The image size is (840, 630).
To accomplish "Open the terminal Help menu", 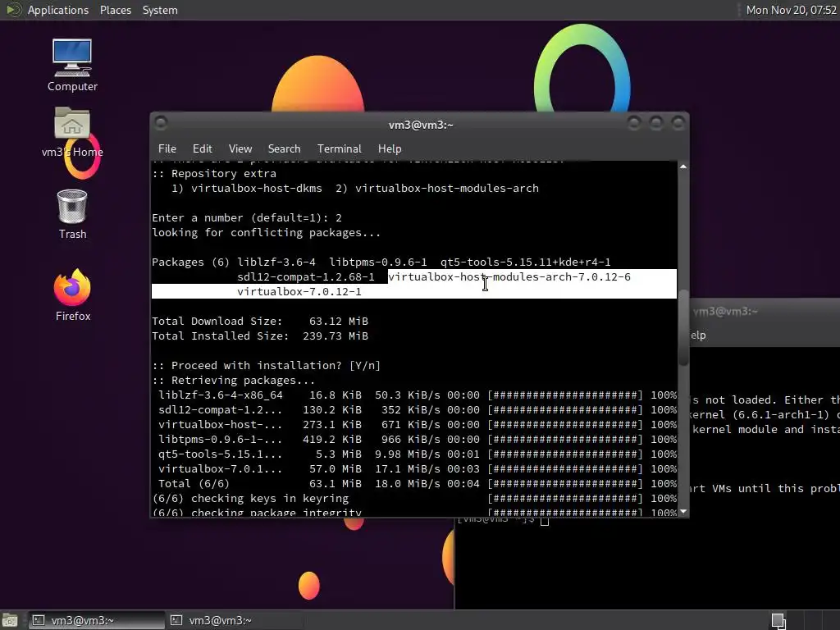I will point(390,149).
